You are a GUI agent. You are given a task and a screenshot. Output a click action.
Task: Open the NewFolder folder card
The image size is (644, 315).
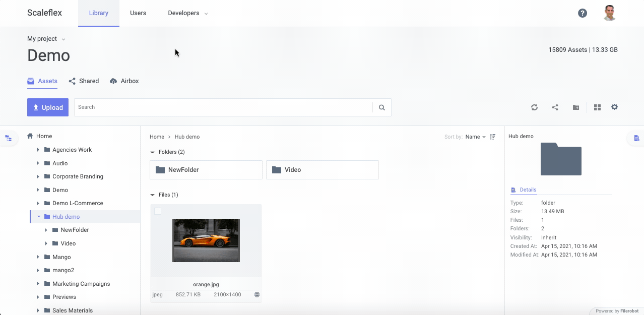(x=206, y=170)
